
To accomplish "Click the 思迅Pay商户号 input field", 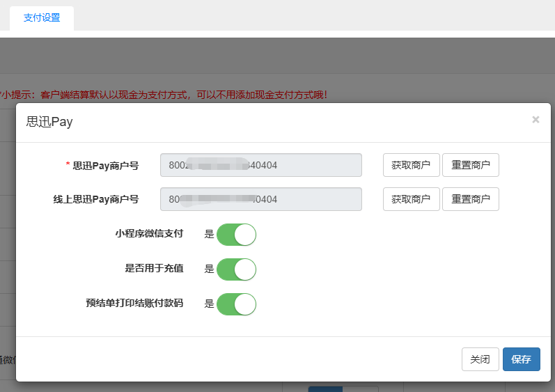I will click(x=260, y=165).
